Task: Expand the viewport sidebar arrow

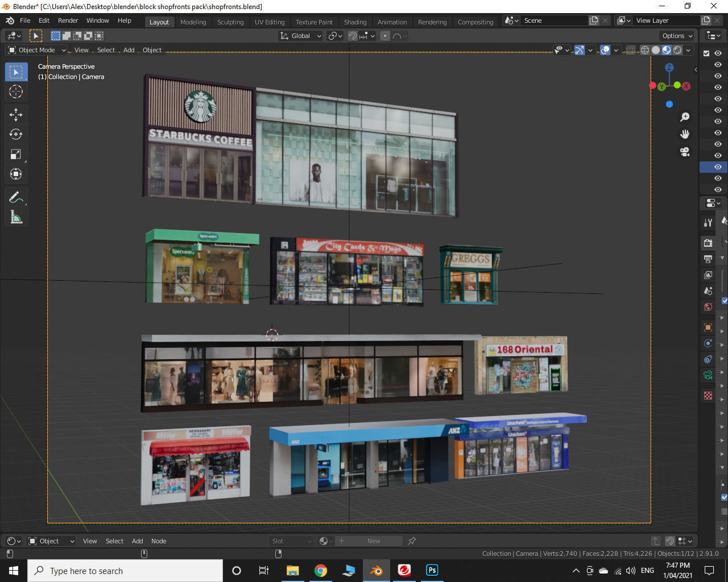Action: pyautogui.click(x=696, y=69)
